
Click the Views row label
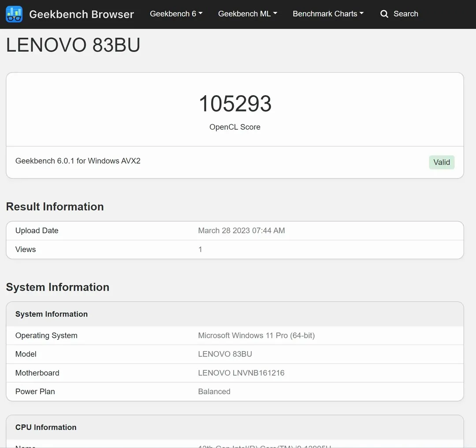[x=26, y=249]
